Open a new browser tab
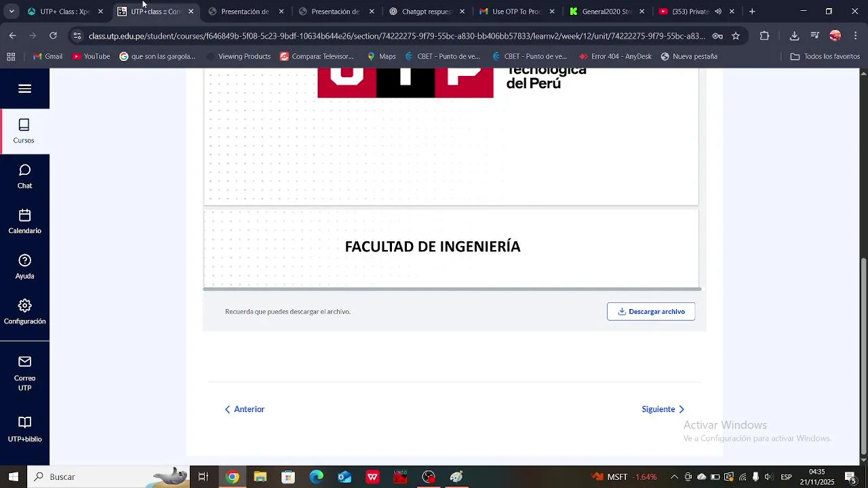 [x=752, y=12]
